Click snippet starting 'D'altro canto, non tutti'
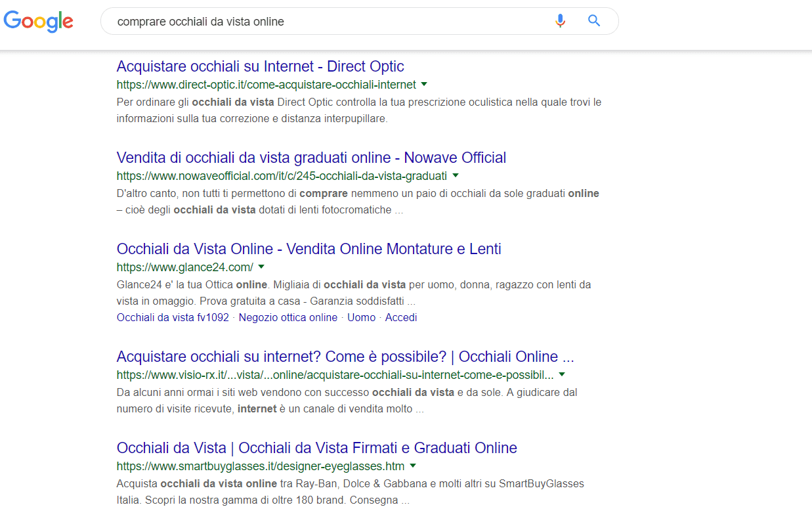The width and height of the screenshot is (812, 526). (x=358, y=202)
